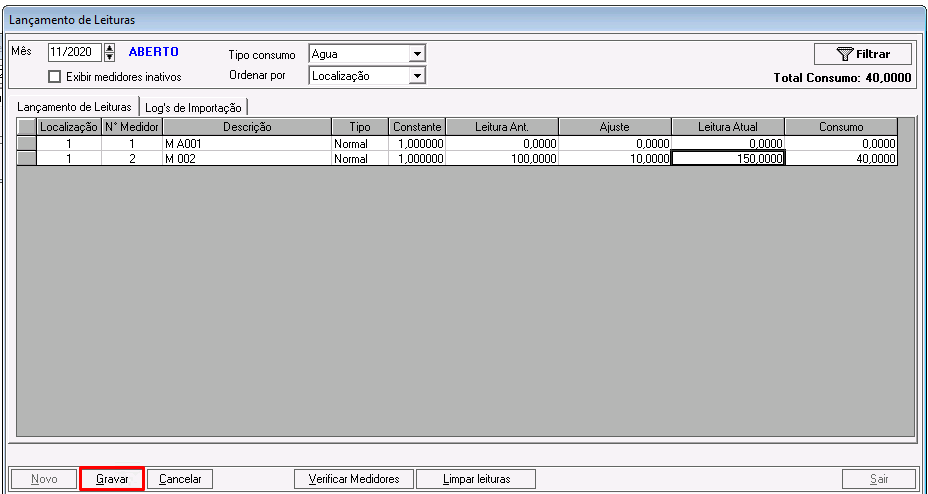Click the Ajuste column header
Image resolution: width=928 pixels, height=494 pixels.
(615, 127)
